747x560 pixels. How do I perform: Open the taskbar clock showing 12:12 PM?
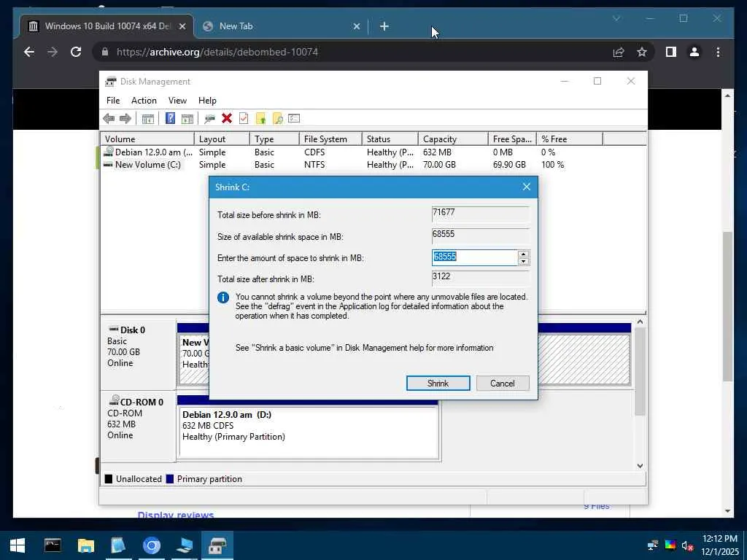coord(719,545)
